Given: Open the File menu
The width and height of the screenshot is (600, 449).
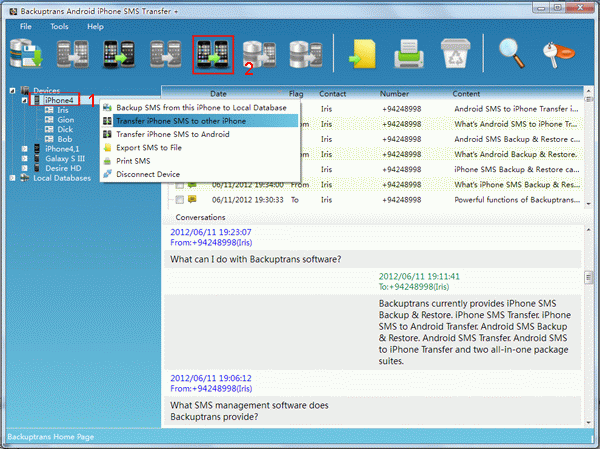Looking at the screenshot, I should [26, 26].
